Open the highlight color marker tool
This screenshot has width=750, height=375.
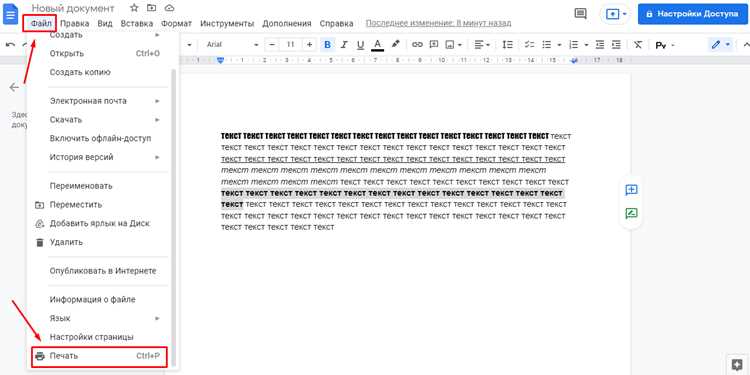[395, 44]
